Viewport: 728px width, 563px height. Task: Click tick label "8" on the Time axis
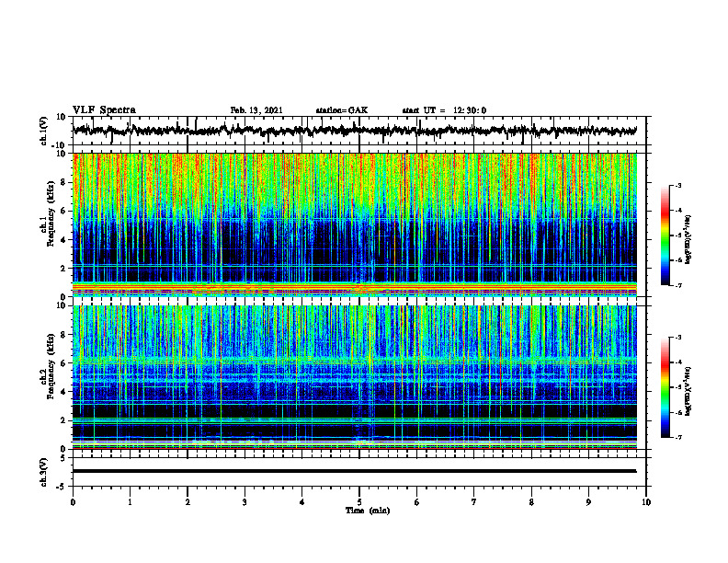pyautogui.click(x=531, y=502)
